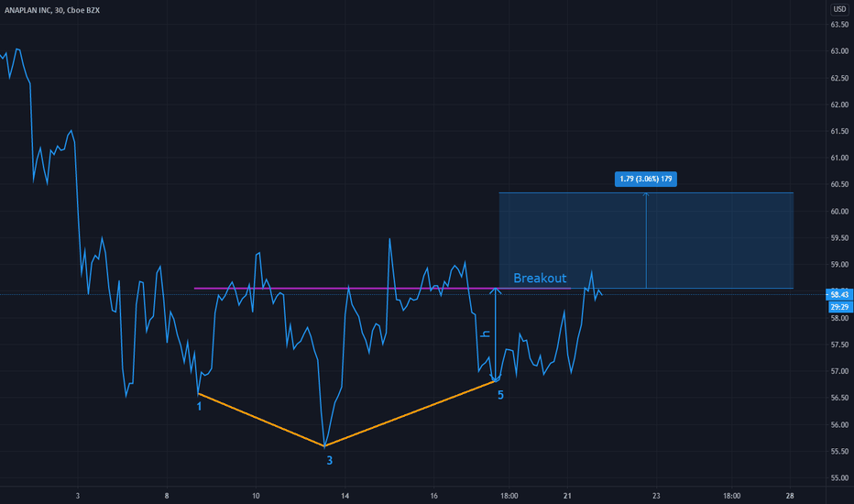Click the price axis value 55.00

839,478
